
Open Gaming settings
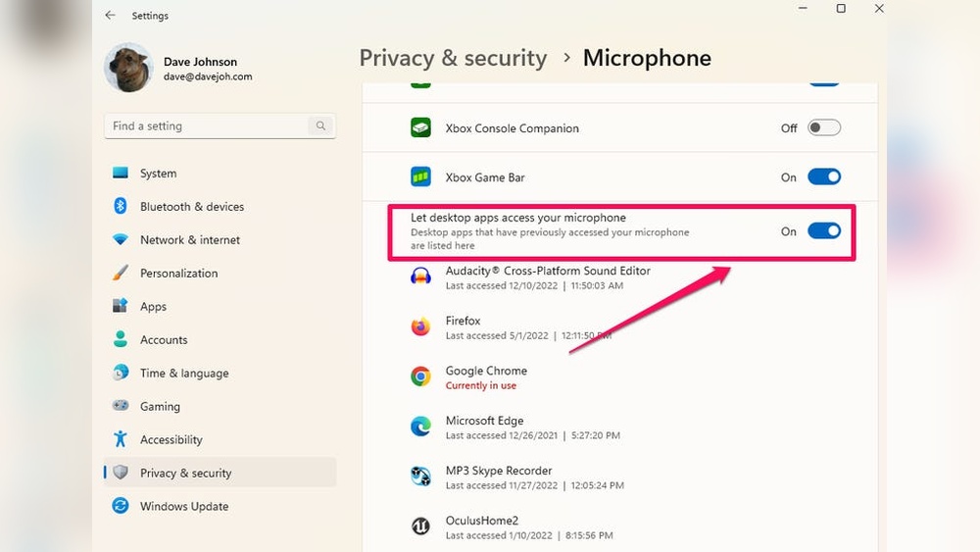(x=220, y=406)
